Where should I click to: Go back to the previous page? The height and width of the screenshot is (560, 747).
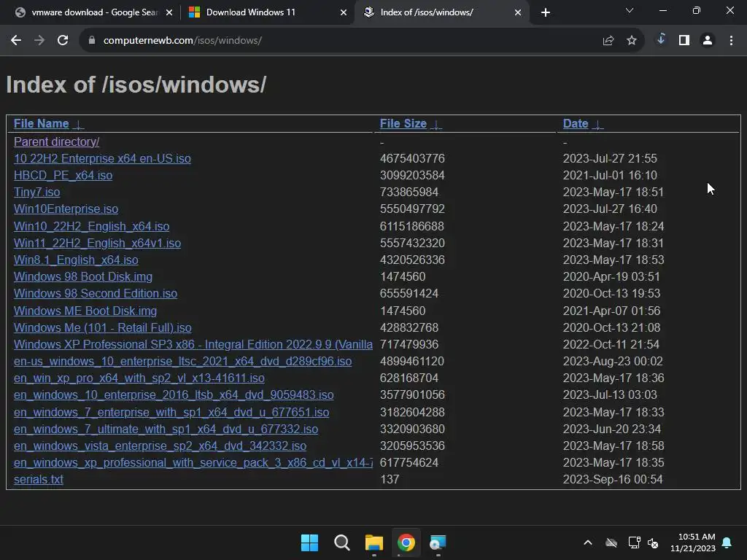[16, 41]
